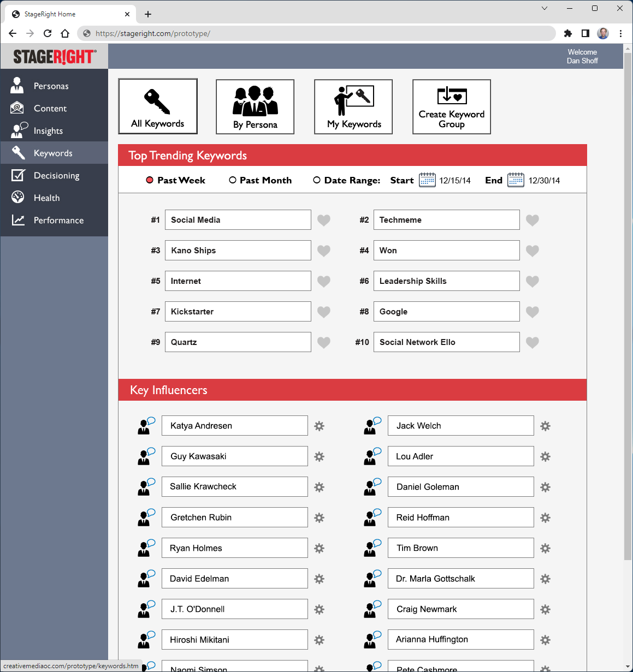Viewport: 633px width, 672px height.
Task: Favorite the Social Media keyword heart
Action: [324, 220]
